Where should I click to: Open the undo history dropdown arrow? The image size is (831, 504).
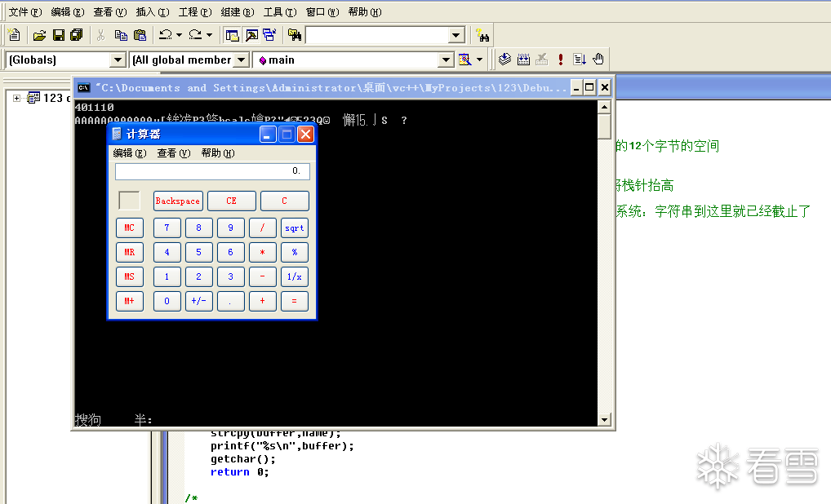[179, 35]
